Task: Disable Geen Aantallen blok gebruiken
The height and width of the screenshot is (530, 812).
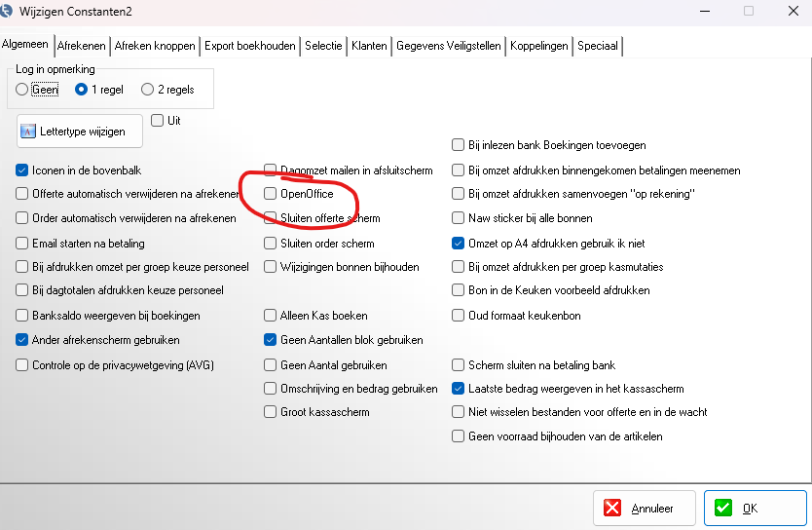Action: 271,340
